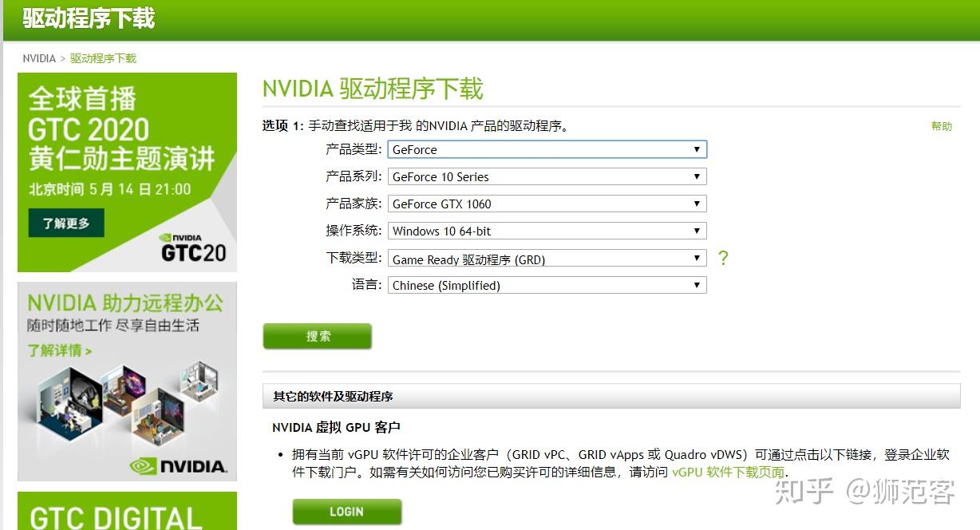
Task: Click the 下载类型 label
Action: coord(354,259)
